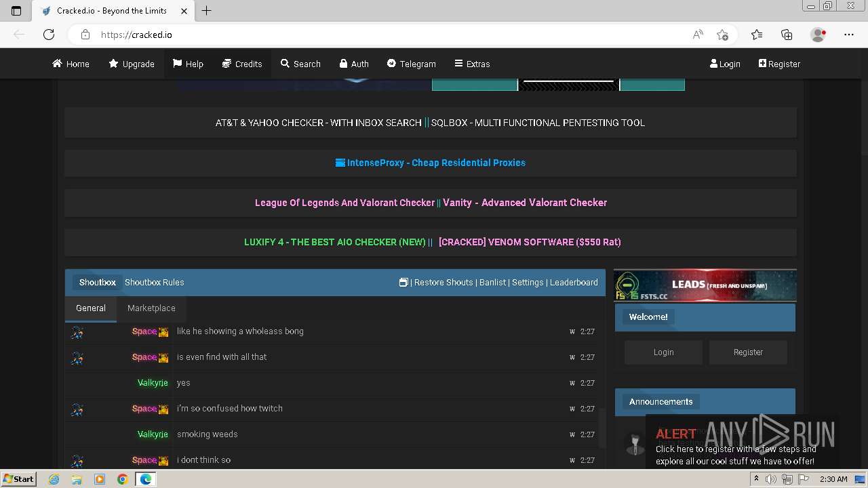The image size is (868, 488).
Task: Open League Of Legends And Valorant Checker
Action: [x=344, y=203]
